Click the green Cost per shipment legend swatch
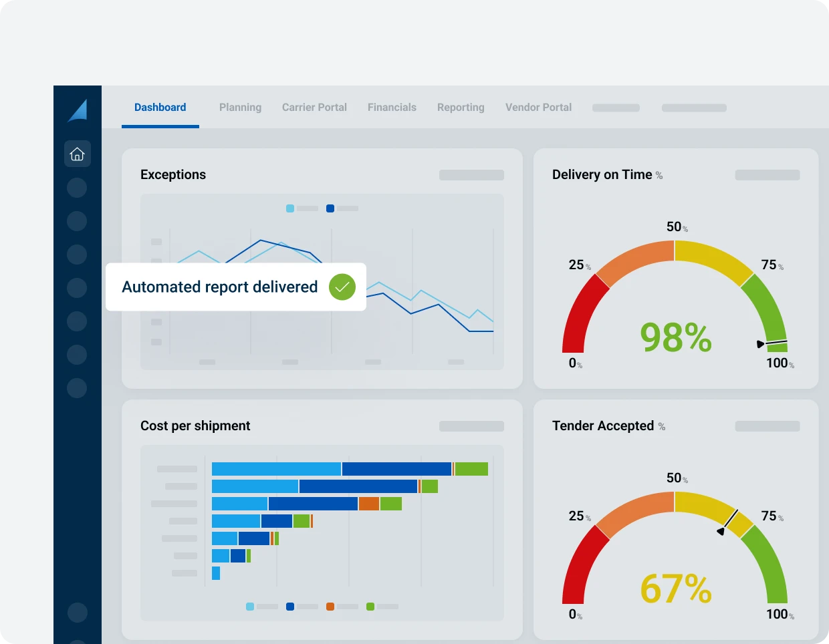This screenshot has width=829, height=644. pos(370,607)
